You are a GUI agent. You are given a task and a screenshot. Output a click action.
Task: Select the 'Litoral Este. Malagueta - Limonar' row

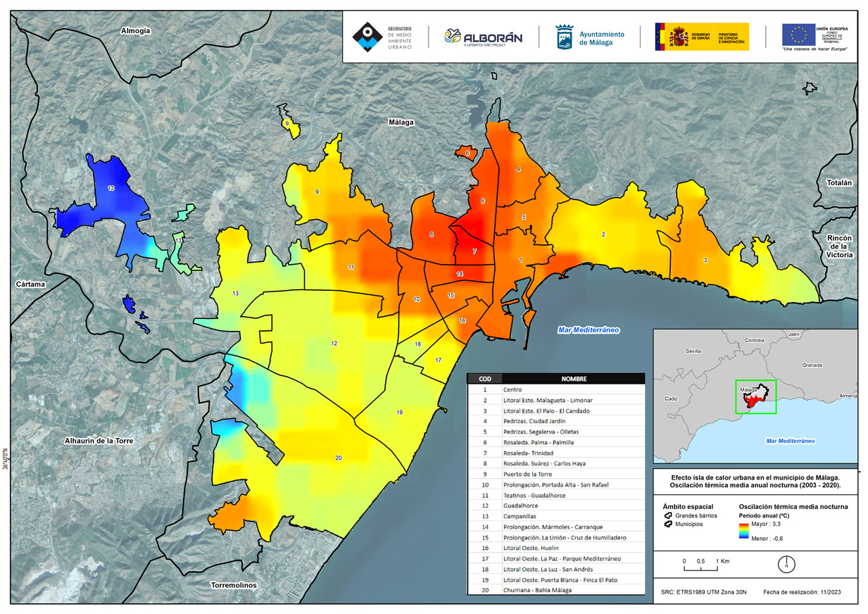(556, 400)
